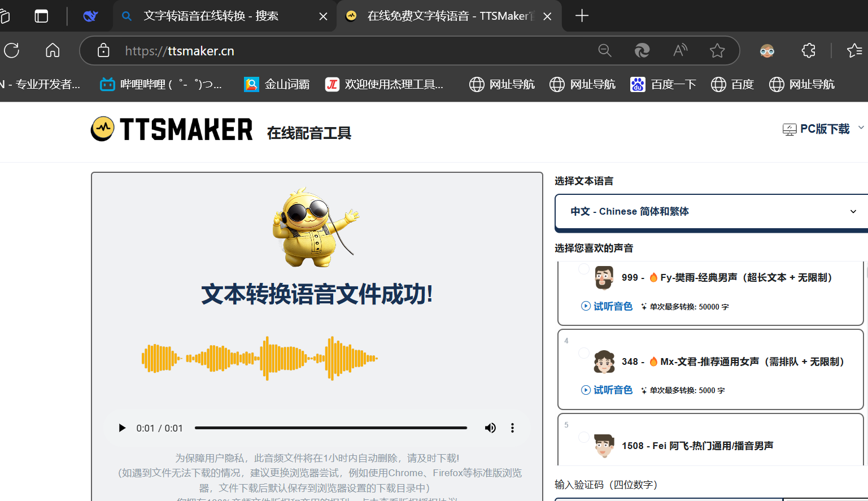Screen dimensions: 868x501
Task: Open audio player more options menu
Action: point(512,428)
